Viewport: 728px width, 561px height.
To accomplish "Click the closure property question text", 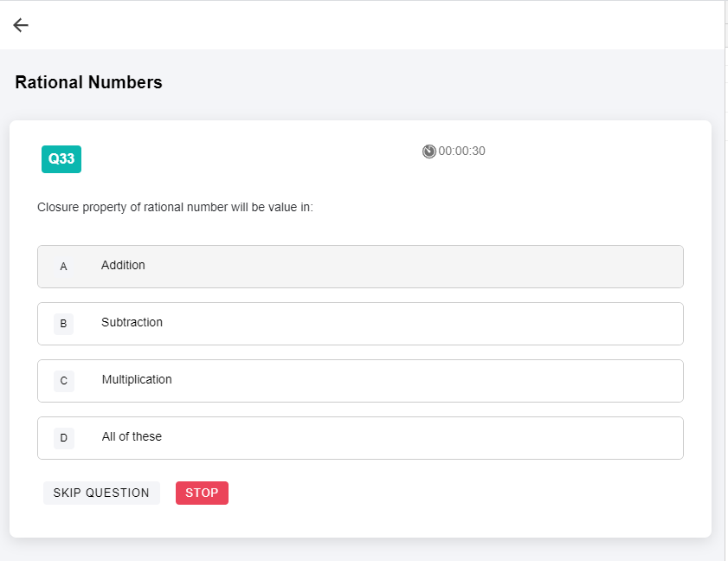I will 175,207.
